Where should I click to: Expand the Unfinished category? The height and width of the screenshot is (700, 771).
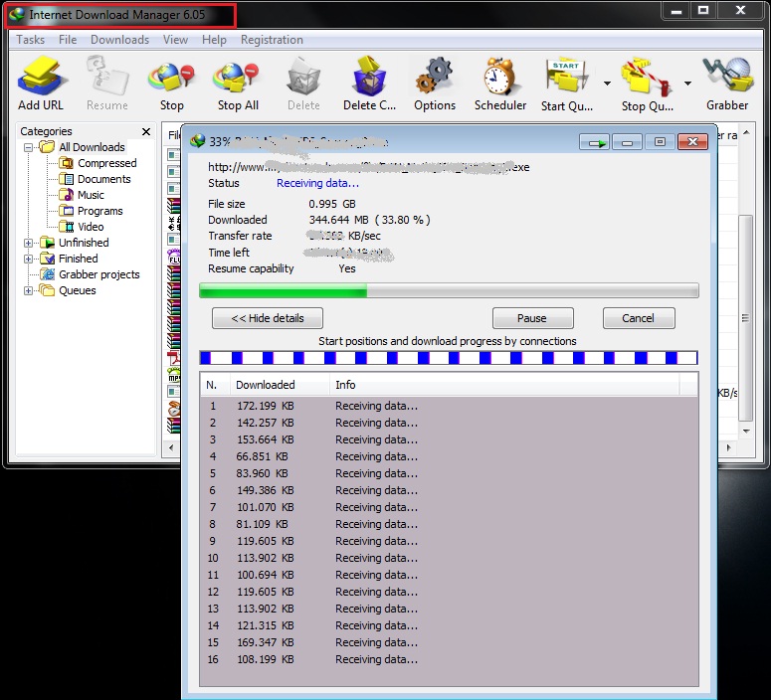(29, 243)
